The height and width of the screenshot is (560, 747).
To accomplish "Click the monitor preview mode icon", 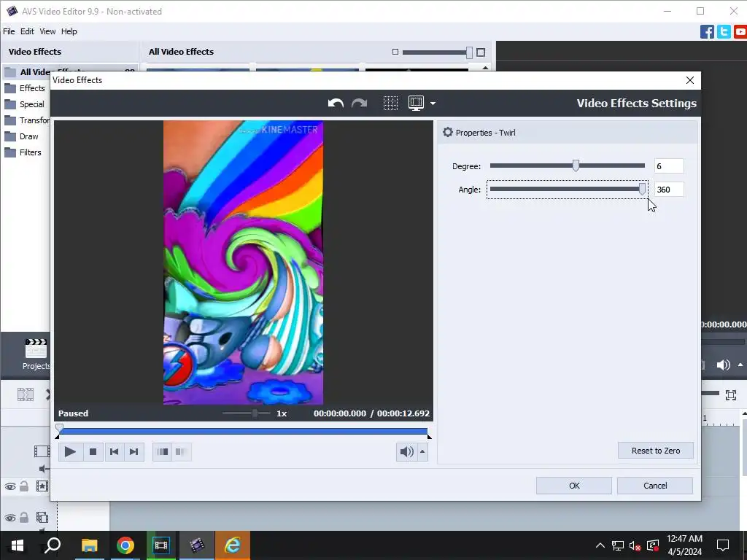I will pos(416,104).
